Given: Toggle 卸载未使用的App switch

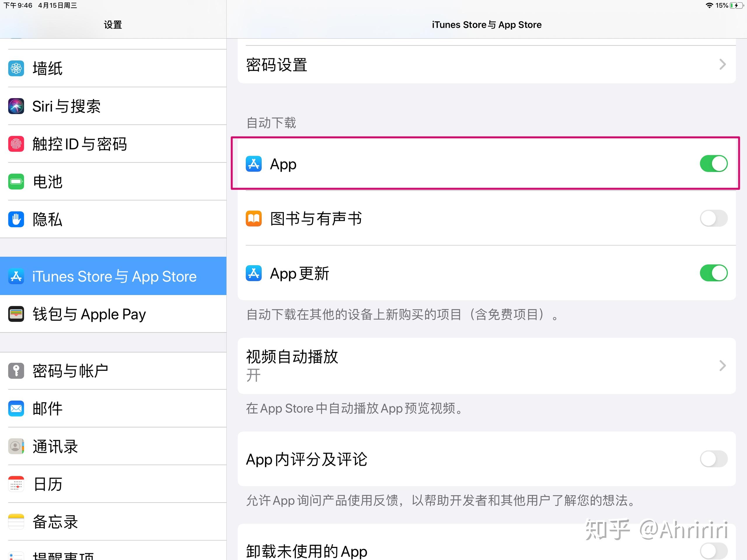Looking at the screenshot, I should [x=713, y=551].
